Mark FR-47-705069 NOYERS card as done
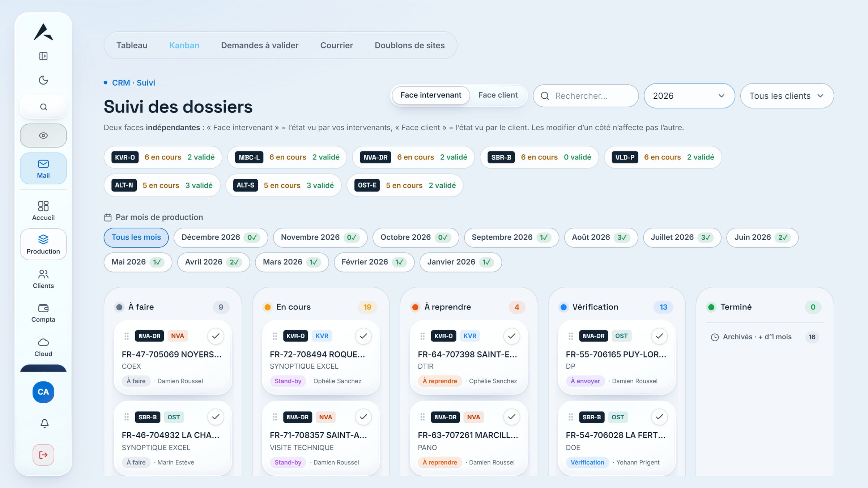 click(216, 336)
